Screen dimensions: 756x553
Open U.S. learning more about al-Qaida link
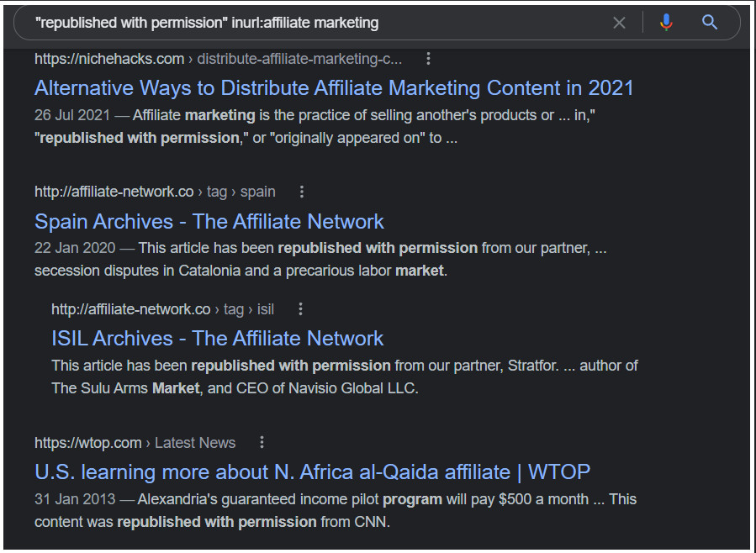312,472
